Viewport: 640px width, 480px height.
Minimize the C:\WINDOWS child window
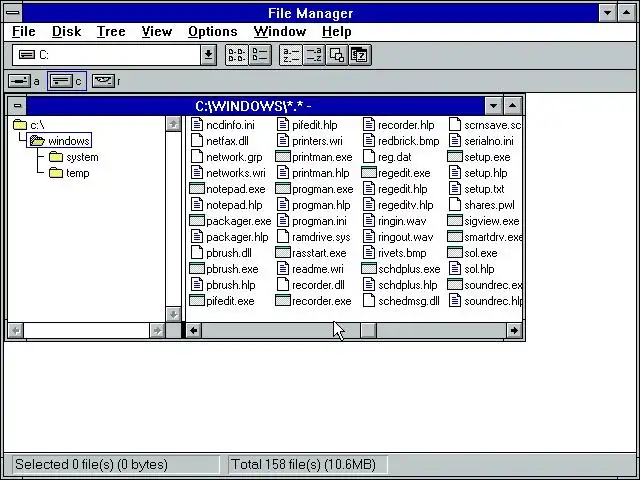493,106
